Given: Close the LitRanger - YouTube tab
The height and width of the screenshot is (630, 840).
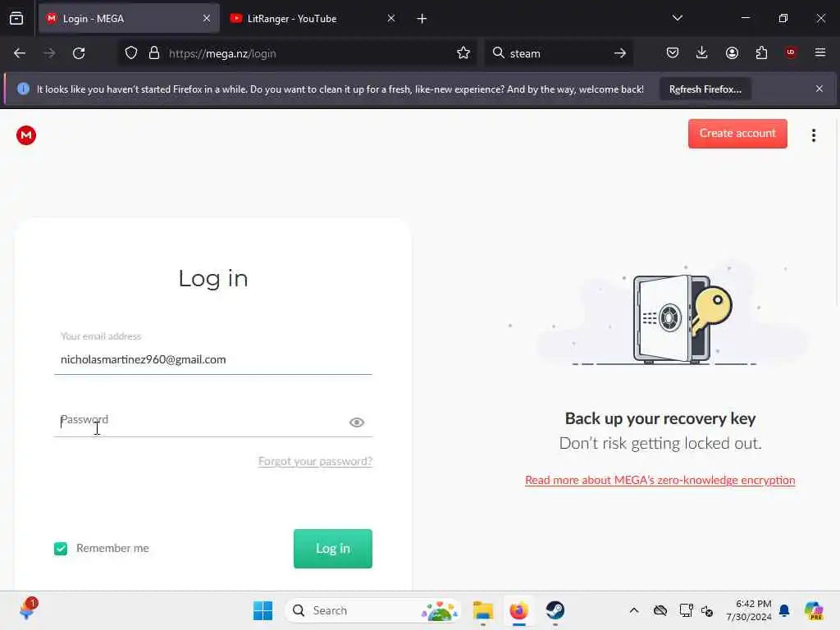Looking at the screenshot, I should click(x=391, y=18).
